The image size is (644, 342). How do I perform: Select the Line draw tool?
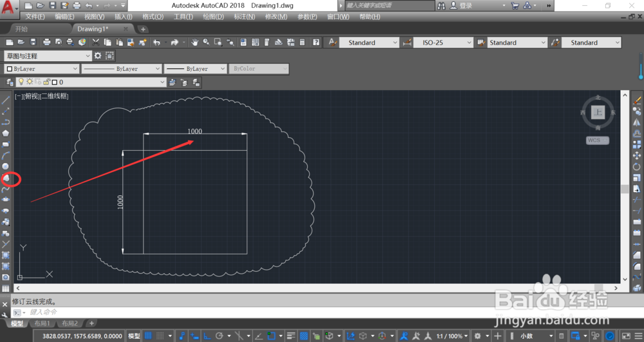pyautogui.click(x=6, y=100)
